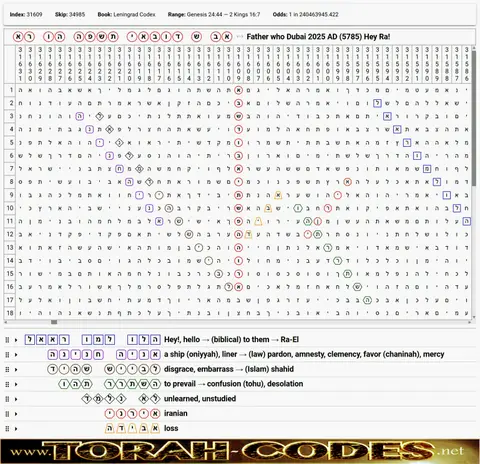Click the 'disgrace, embarrass → (Islam) shahid' text
The width and height of the screenshot is (480, 464).
pyautogui.click(x=229, y=369)
